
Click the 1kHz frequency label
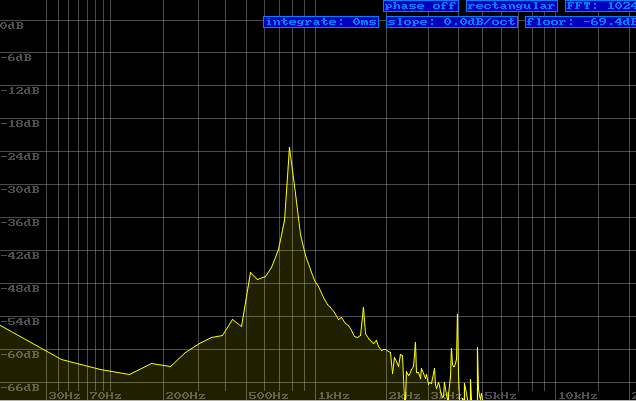[334, 395]
